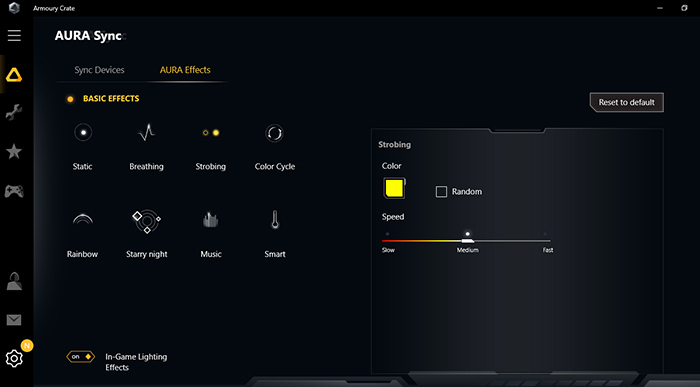Image resolution: width=700 pixels, height=387 pixels.
Task: Pick the Color Cycle effect
Action: [274, 133]
